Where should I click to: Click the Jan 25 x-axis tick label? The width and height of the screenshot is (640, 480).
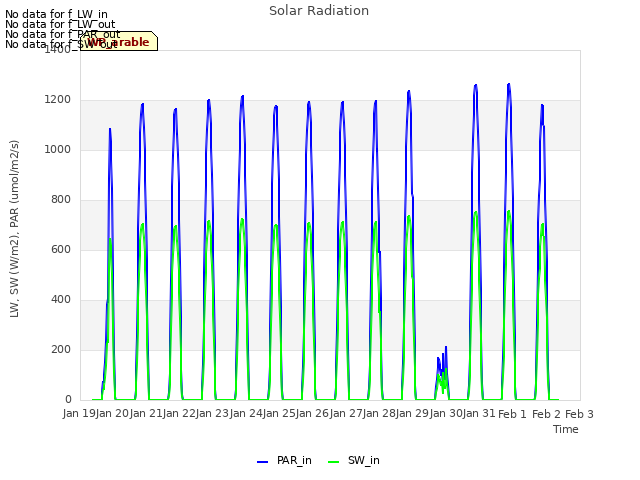pos(280,413)
